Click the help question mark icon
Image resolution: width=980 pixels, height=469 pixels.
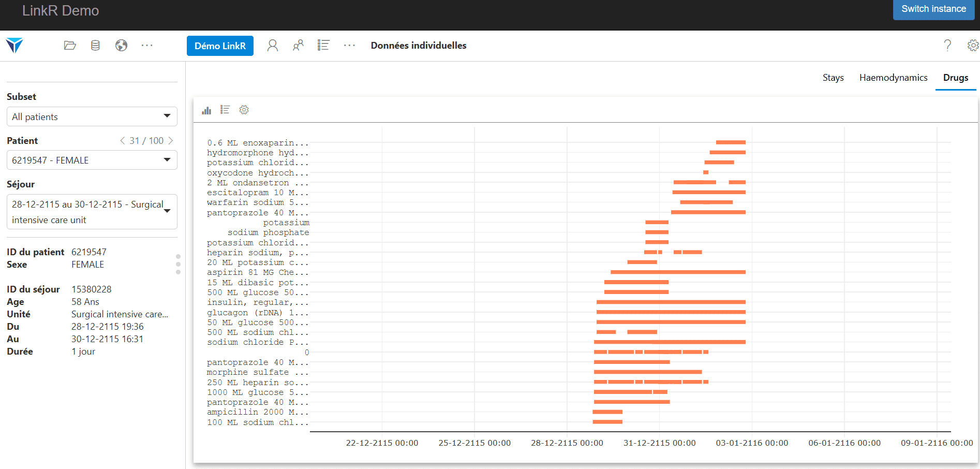click(x=947, y=46)
